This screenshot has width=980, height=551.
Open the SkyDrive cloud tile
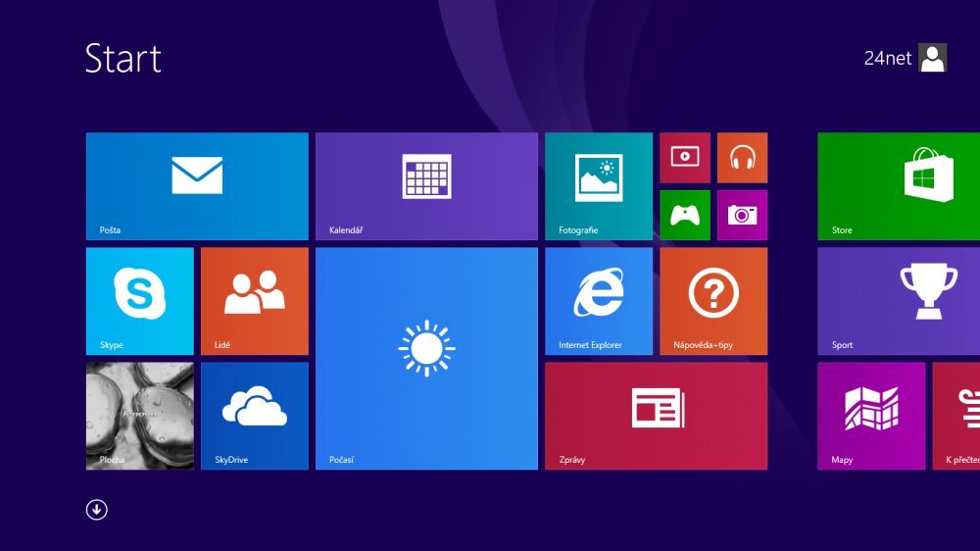(x=255, y=416)
